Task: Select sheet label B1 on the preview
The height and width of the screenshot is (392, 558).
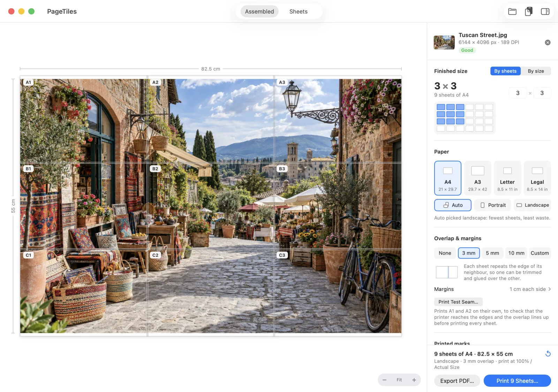Action: (x=29, y=169)
